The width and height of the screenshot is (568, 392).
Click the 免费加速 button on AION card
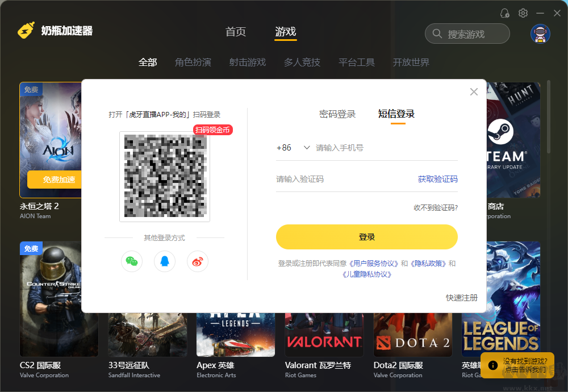pyautogui.click(x=55, y=180)
